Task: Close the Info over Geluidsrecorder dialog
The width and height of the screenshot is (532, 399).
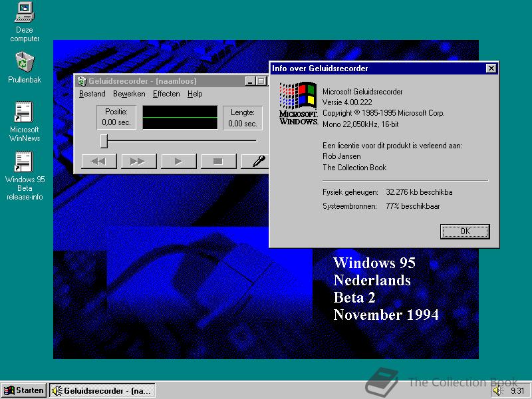Action: pos(491,68)
